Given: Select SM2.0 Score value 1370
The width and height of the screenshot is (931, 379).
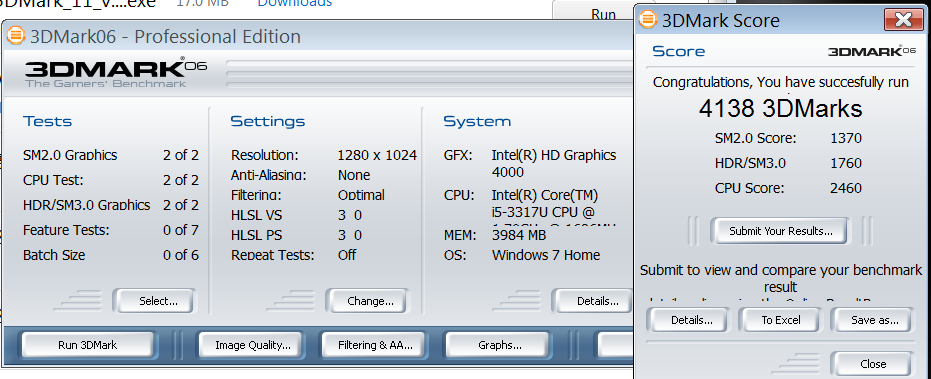Looking at the screenshot, I should tap(846, 138).
